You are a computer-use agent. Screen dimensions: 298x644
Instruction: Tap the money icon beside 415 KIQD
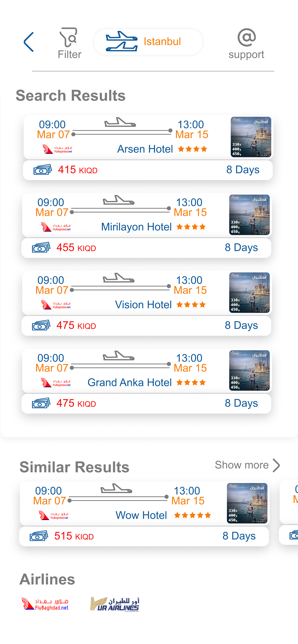click(x=43, y=170)
